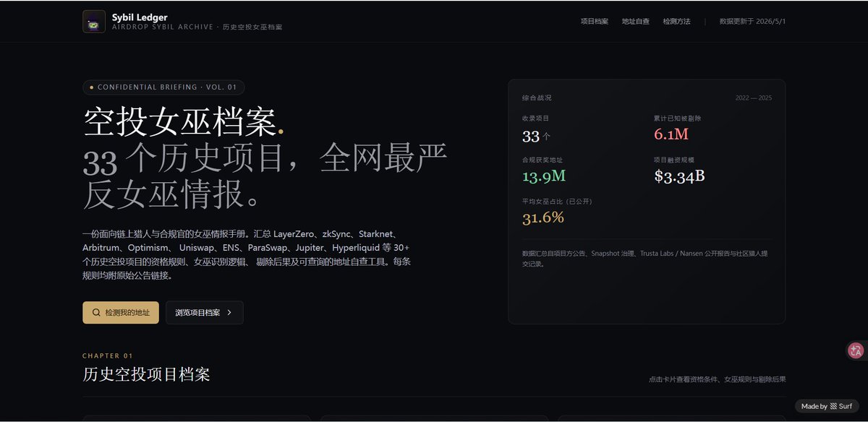This screenshot has height=422, width=868.
Task: Click the 历史空投项目档案 section heading
Action: [x=147, y=375]
